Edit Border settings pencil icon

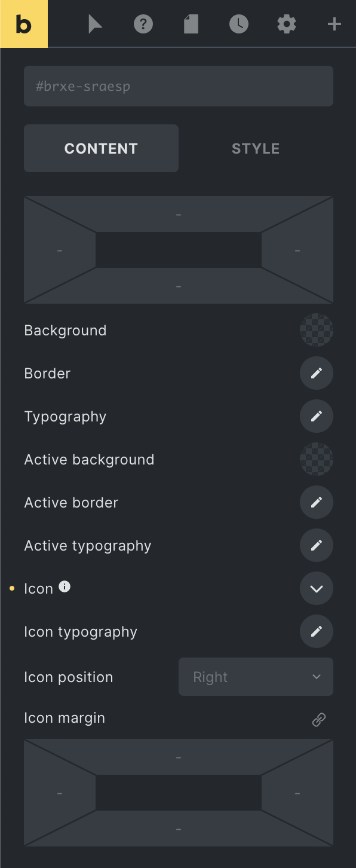coord(317,373)
